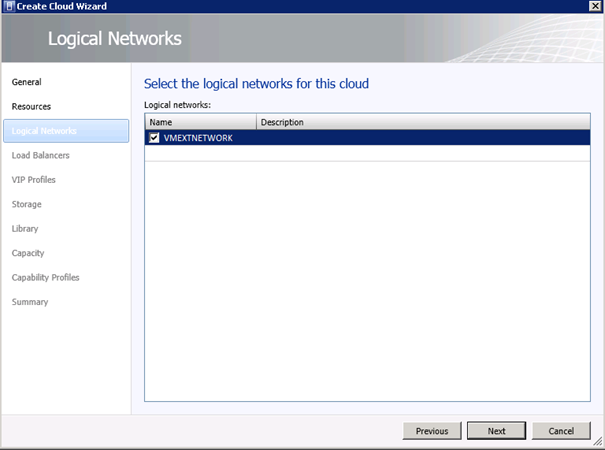Viewport: 605px width, 450px height.
Task: Click the Next button
Action: 496,431
